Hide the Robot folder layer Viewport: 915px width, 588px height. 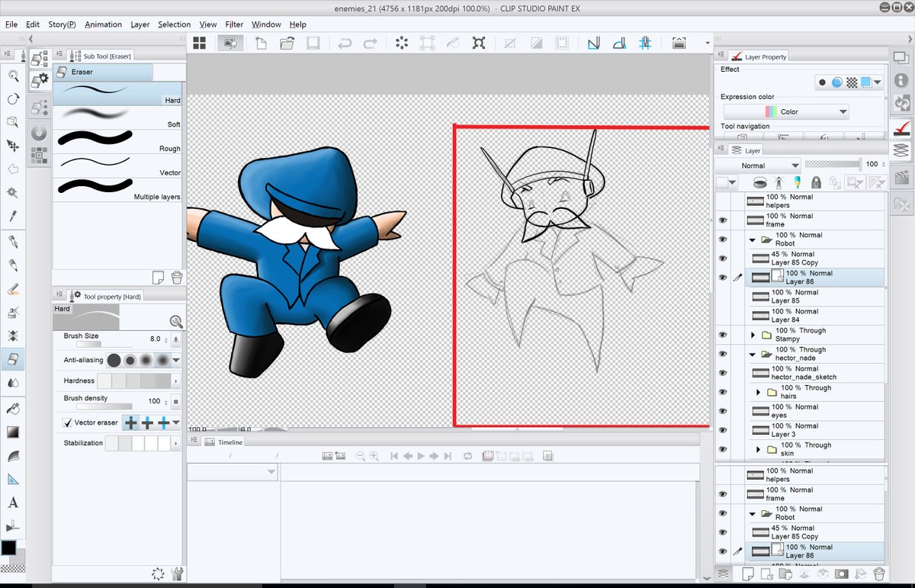tap(723, 239)
